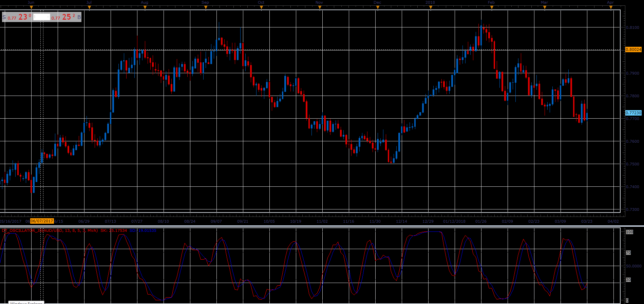Click the 0.7600 price axis label
This screenshot has width=644, height=304.
632,141
